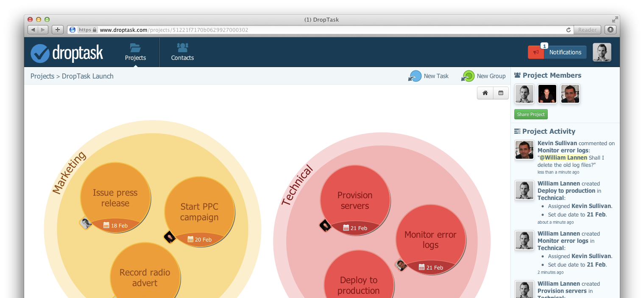
Task: Select the droptask logo
Action: tap(67, 52)
